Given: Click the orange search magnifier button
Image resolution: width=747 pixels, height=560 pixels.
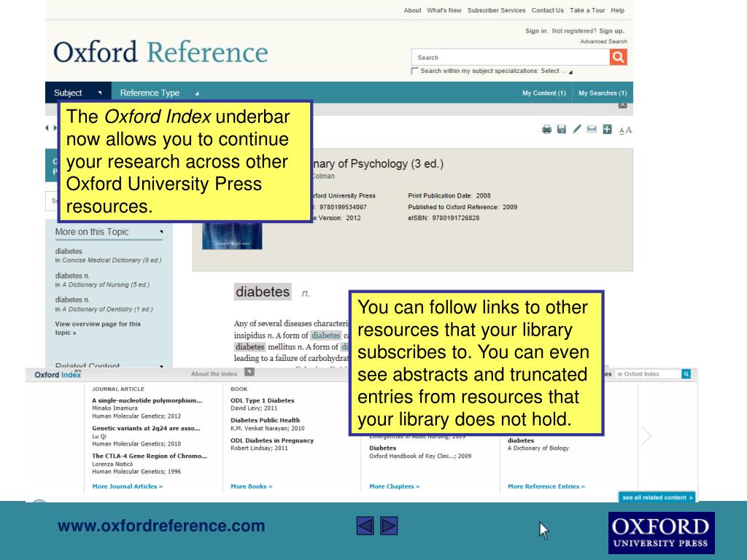Looking at the screenshot, I should [x=618, y=57].
